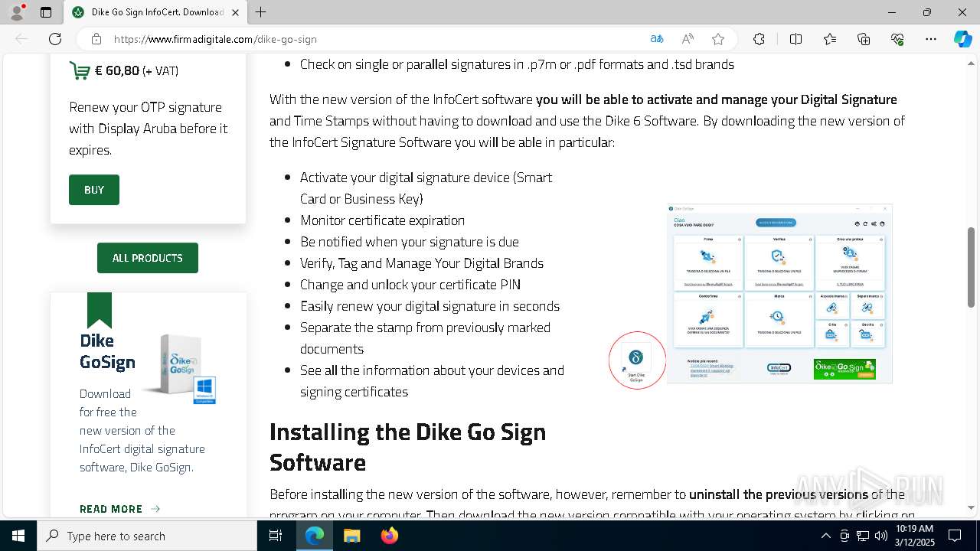Select 'Be notified when your signature is due'
This screenshot has width=980, height=551.
pos(410,242)
